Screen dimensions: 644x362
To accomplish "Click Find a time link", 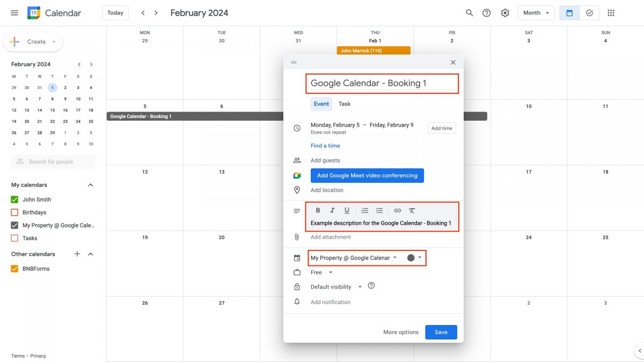I will click(325, 145).
